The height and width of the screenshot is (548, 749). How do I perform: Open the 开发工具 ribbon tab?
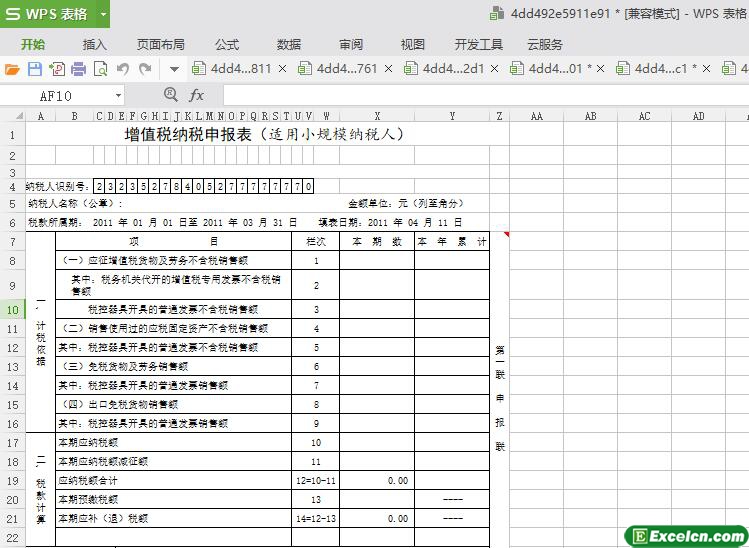[x=479, y=44]
